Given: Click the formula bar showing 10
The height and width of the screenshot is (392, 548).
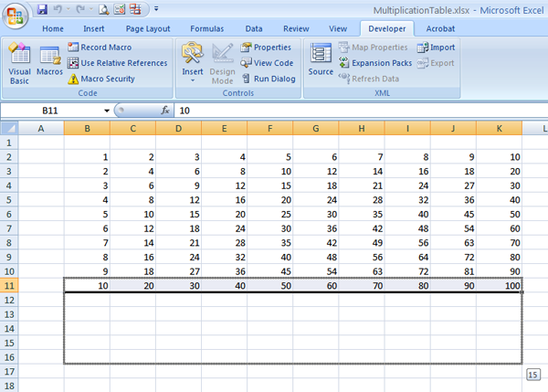Looking at the screenshot, I should pos(361,111).
